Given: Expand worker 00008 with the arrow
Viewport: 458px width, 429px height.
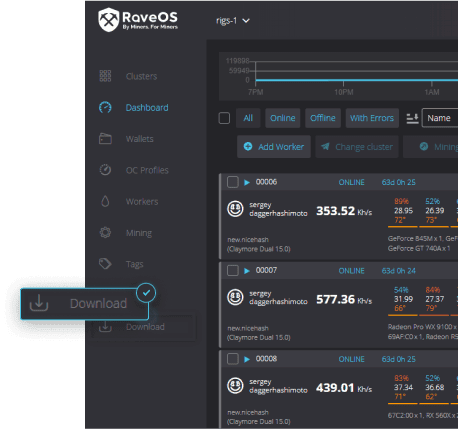Looking at the screenshot, I should click(247, 359).
